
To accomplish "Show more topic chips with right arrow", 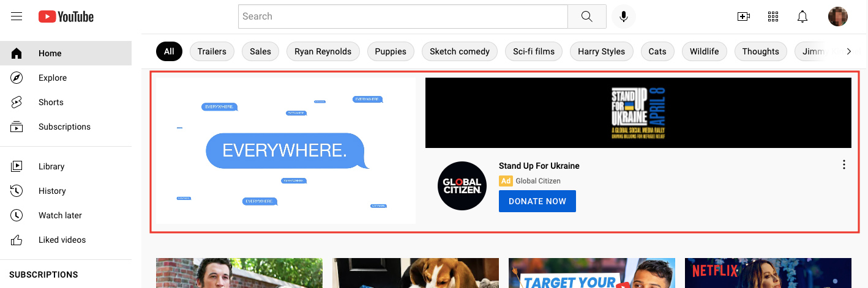I will coord(849,51).
